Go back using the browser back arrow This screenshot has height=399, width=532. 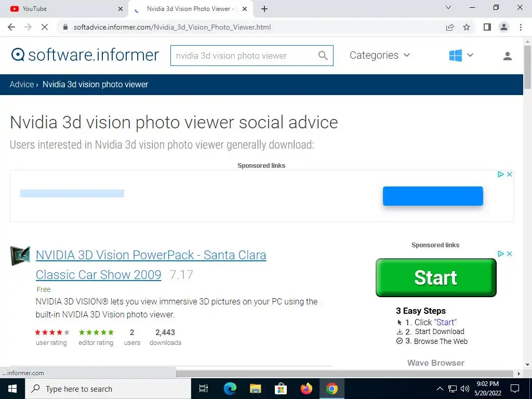point(11,27)
